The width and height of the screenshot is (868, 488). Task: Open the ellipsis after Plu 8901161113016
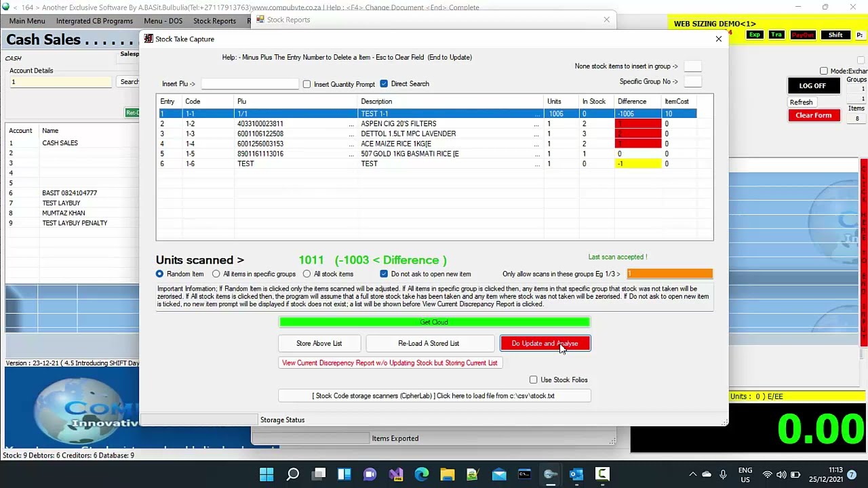coord(351,154)
